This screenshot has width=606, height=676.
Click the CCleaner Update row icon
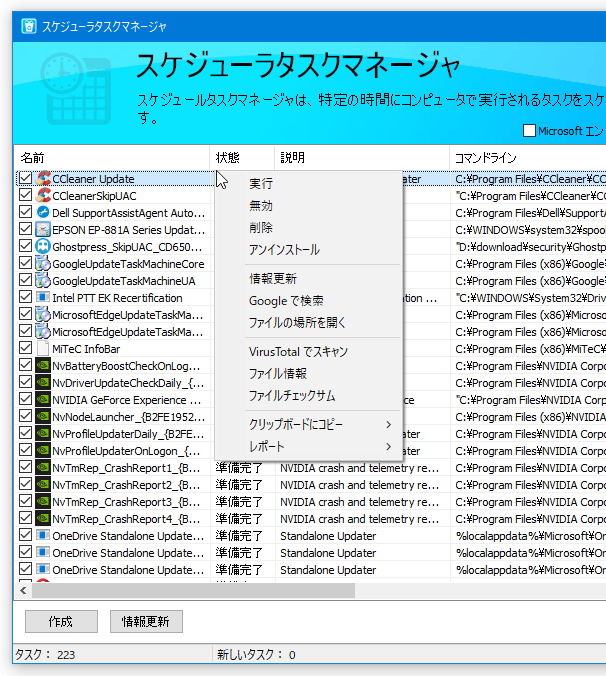coord(43,178)
